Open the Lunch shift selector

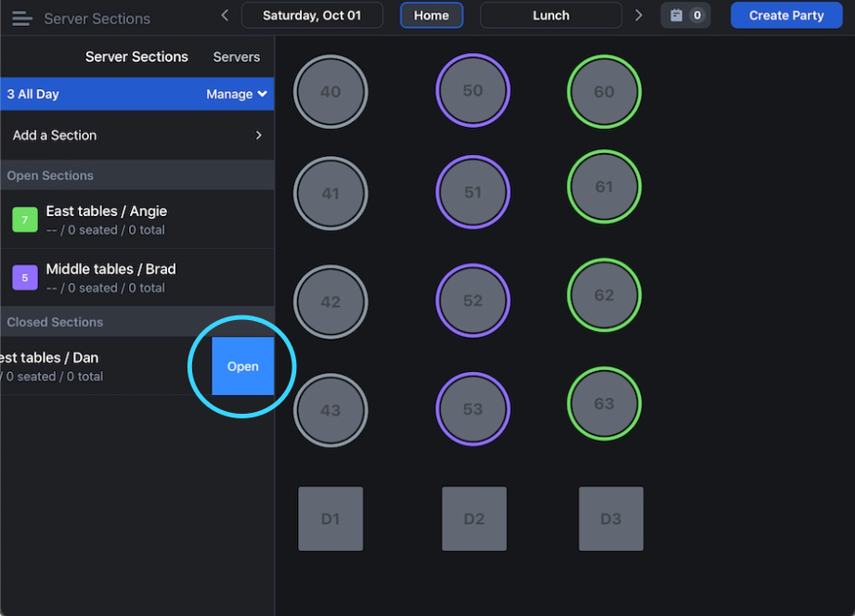tap(551, 15)
